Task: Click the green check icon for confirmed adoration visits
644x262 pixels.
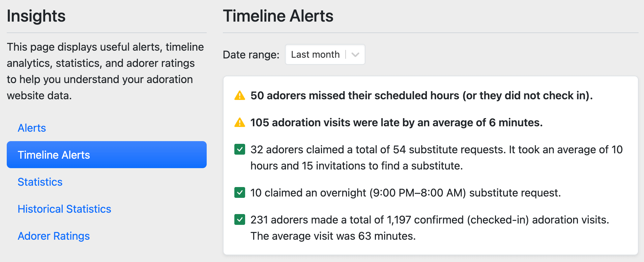Action: coord(239,220)
